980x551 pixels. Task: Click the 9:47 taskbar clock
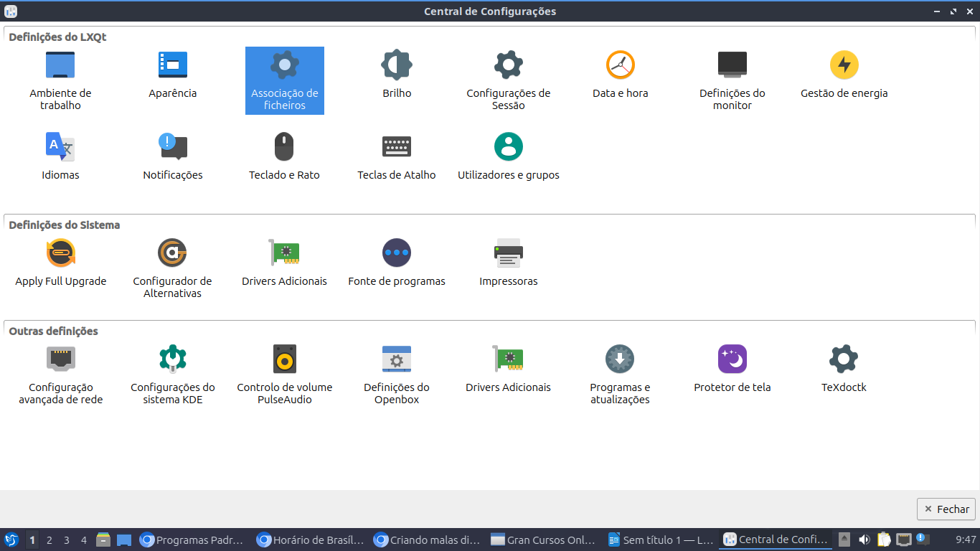pyautogui.click(x=966, y=540)
